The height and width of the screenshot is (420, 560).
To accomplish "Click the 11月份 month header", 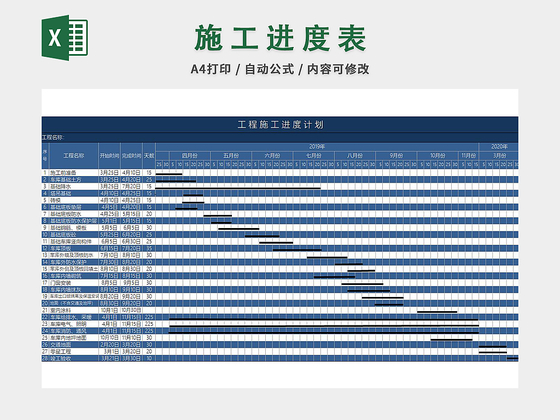I will coord(469,156).
